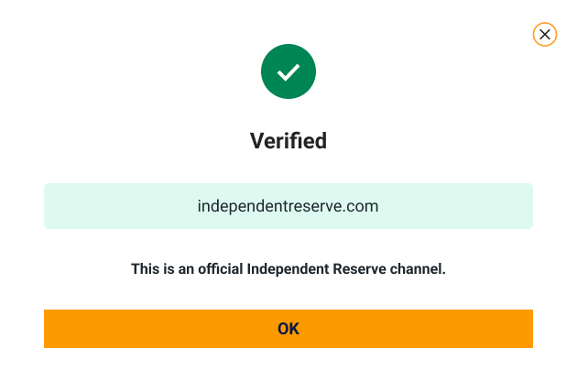Viewport: 577px width, 392px height.
Task: Click the green checkmark success icon
Action: click(x=288, y=71)
